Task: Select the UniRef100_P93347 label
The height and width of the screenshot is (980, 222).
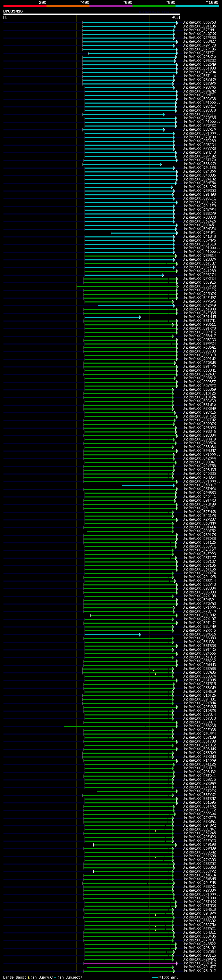Action: (199, 462)
